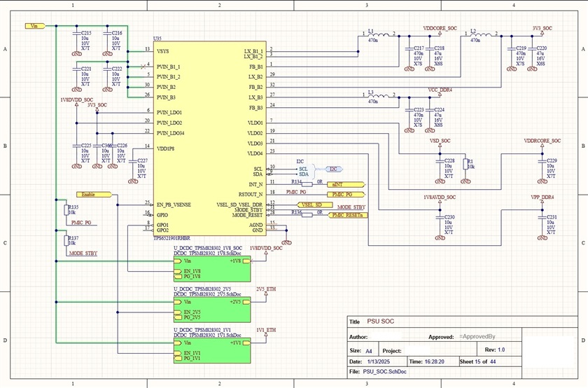This screenshot has height=388, width=588.
Task: Open the U_DCDC_TPSM828302_1V8_SOC sheet symbol
Action: click(212, 269)
